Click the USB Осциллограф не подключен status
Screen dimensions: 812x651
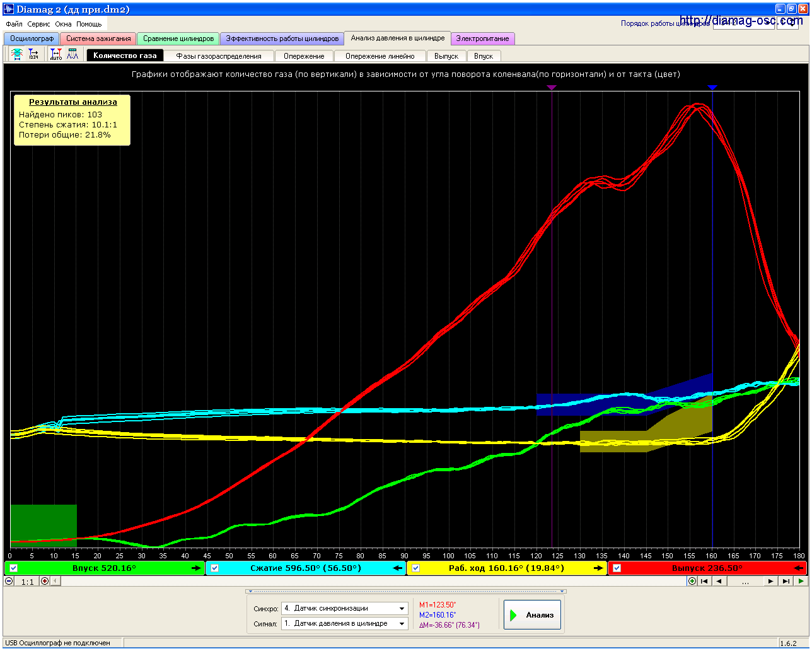click(x=57, y=643)
